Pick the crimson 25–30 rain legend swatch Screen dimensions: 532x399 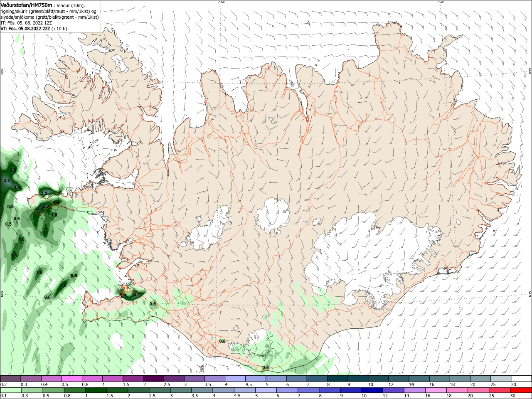(499, 390)
